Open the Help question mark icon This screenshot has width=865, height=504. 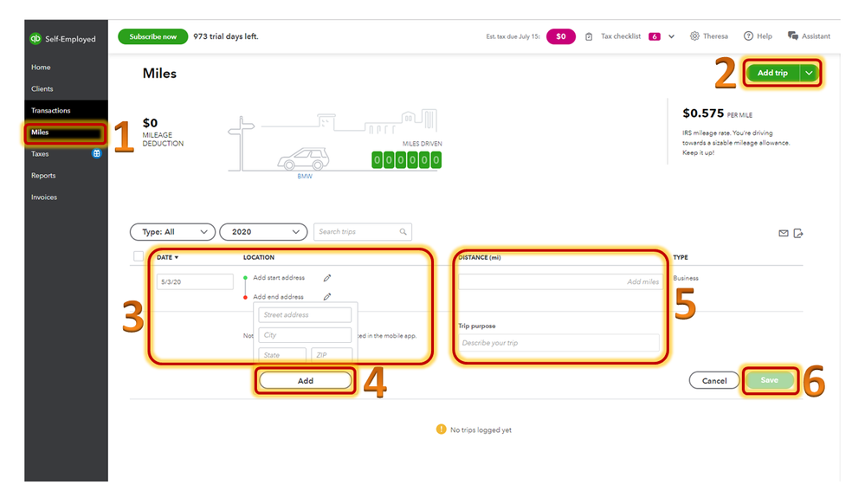tap(748, 36)
